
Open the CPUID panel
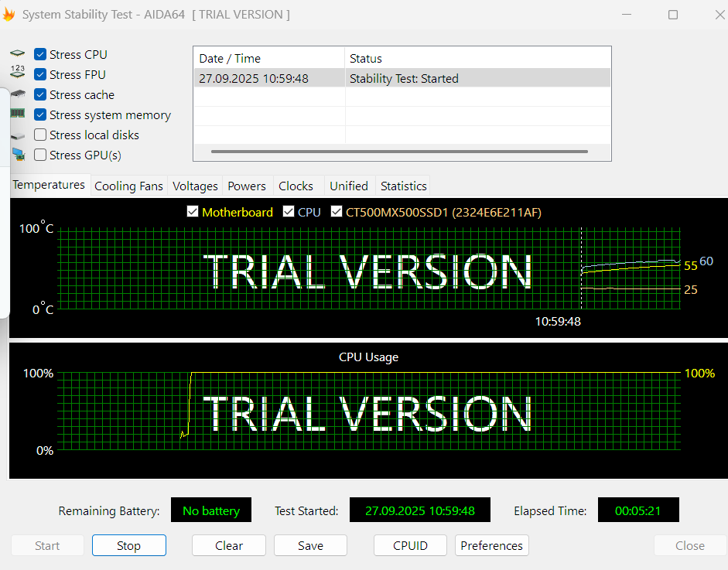(411, 545)
